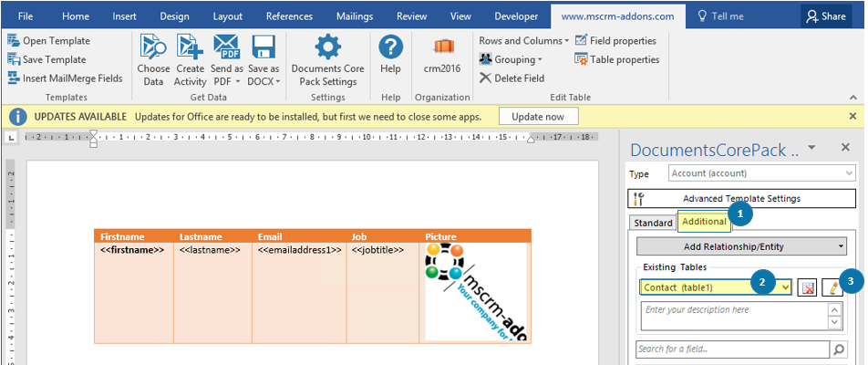The width and height of the screenshot is (868, 365).
Task: Click the edit table pencil icon
Action: 832,287
